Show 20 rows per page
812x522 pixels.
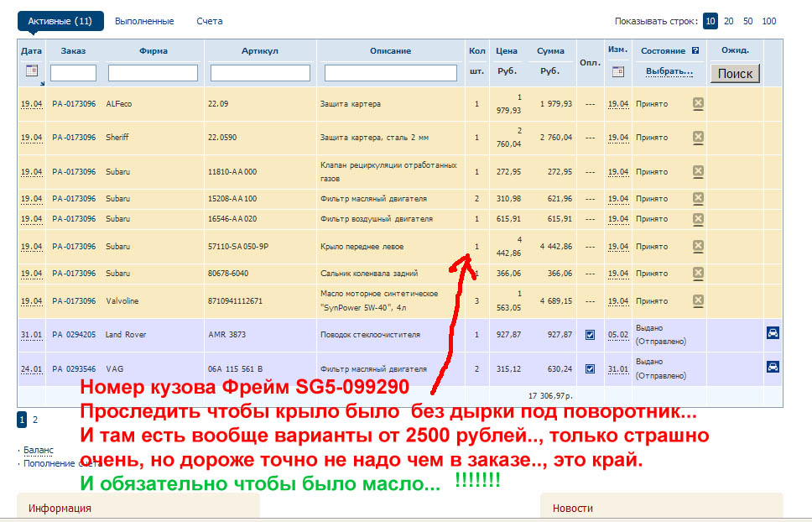(729, 22)
